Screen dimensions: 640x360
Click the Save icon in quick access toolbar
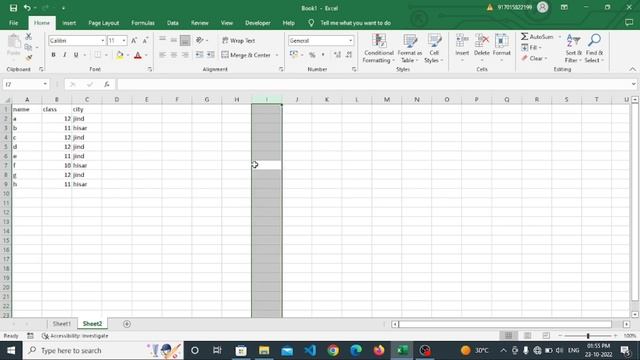point(13,8)
